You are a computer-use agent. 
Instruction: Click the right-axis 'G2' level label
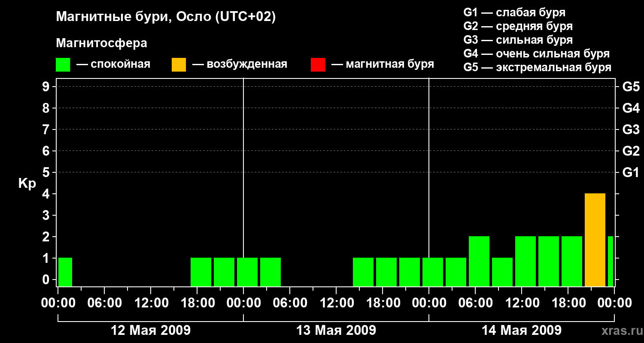(631, 151)
